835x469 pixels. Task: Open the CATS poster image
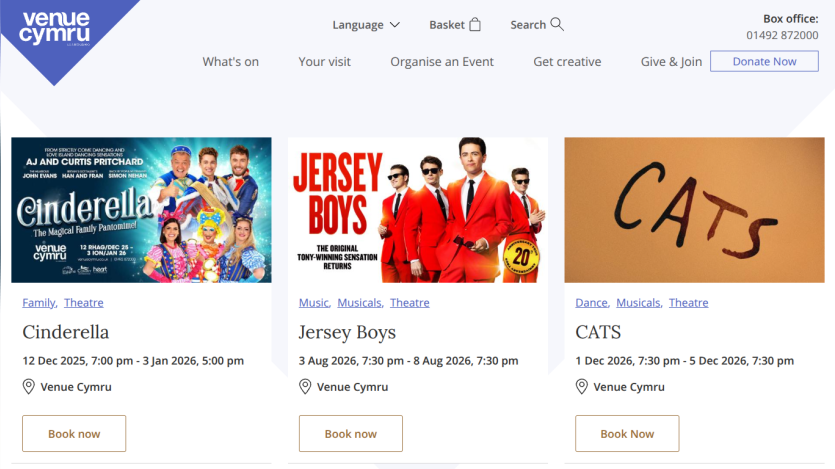pos(694,210)
